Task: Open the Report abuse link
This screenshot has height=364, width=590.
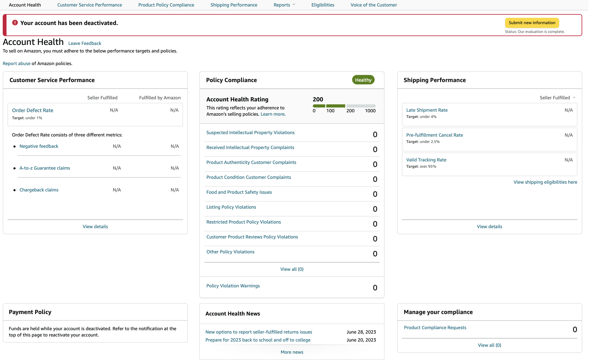Action: point(17,64)
